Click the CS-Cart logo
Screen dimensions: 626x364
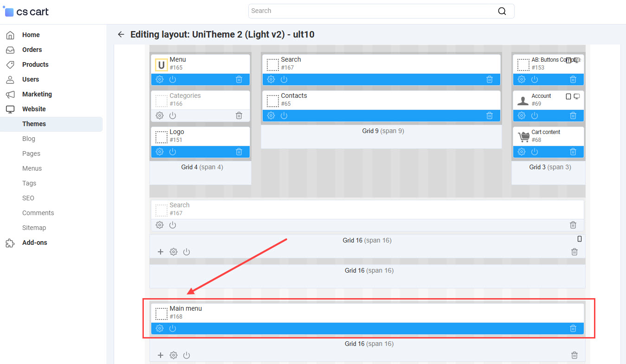click(26, 11)
